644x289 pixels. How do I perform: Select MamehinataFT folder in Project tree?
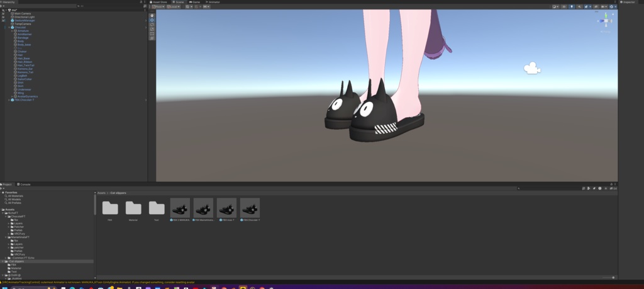19,237
